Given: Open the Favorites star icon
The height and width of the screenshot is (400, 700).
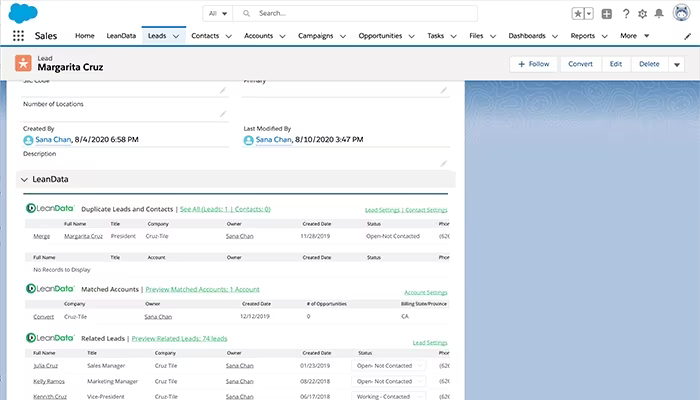Looking at the screenshot, I should [x=578, y=14].
